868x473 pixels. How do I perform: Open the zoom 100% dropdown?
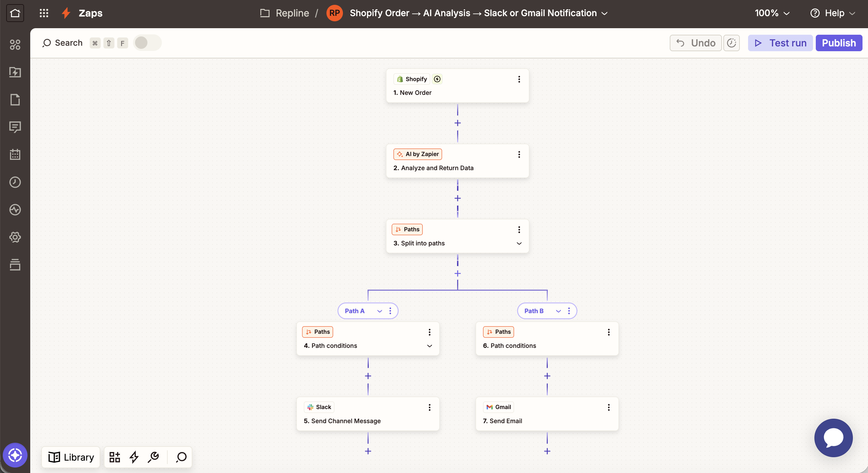click(772, 13)
